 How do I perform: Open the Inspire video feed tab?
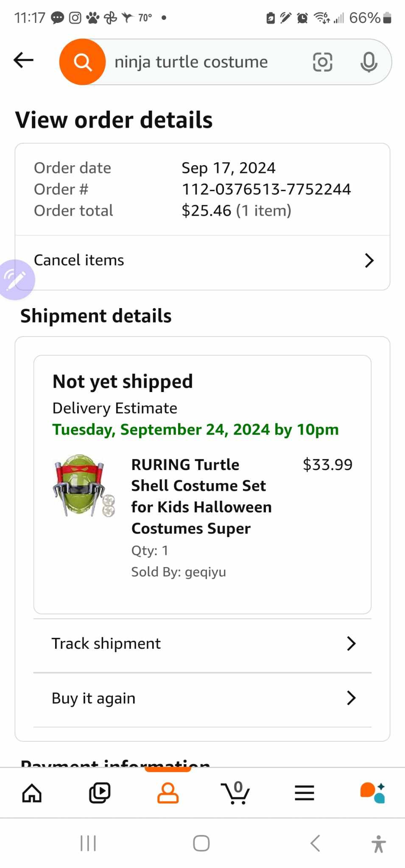[100, 793]
